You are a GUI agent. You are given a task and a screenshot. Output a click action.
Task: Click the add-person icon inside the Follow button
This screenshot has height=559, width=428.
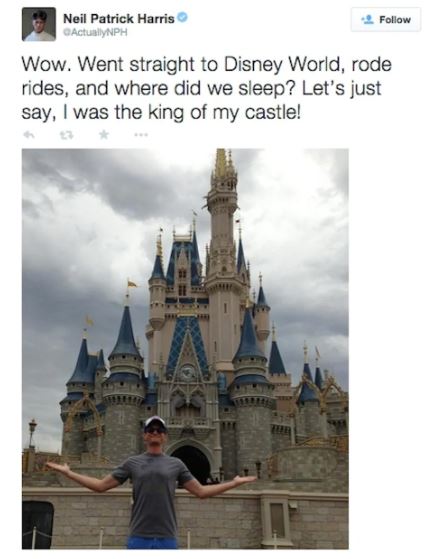click(367, 19)
